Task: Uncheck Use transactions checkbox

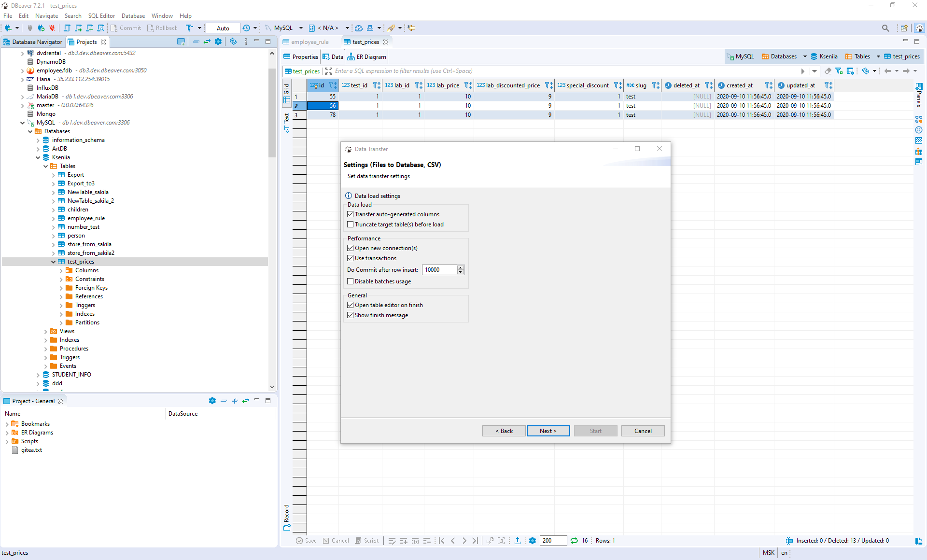Action: tap(351, 258)
